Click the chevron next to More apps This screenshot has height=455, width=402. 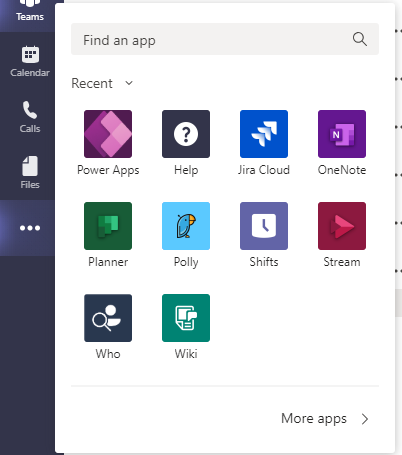(x=365, y=419)
